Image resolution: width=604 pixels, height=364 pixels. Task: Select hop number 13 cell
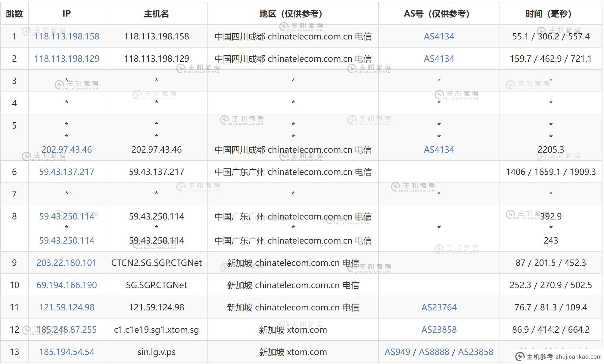[x=14, y=352]
